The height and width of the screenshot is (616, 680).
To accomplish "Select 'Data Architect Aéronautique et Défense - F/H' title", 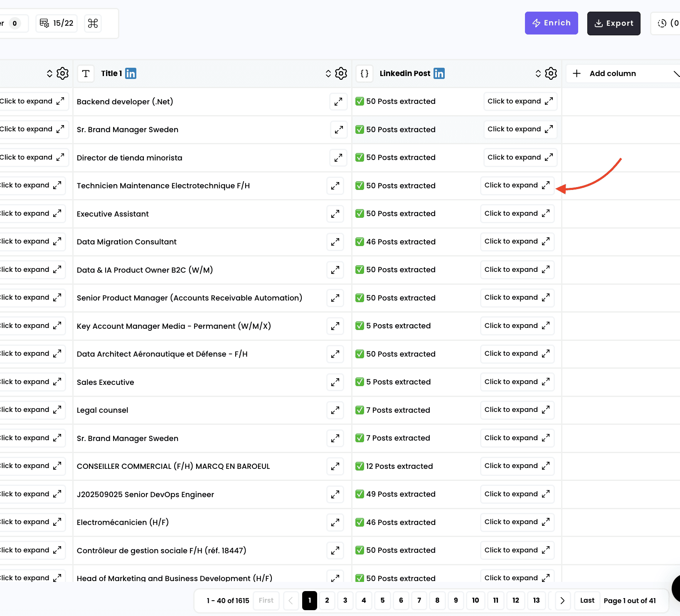I will click(162, 354).
